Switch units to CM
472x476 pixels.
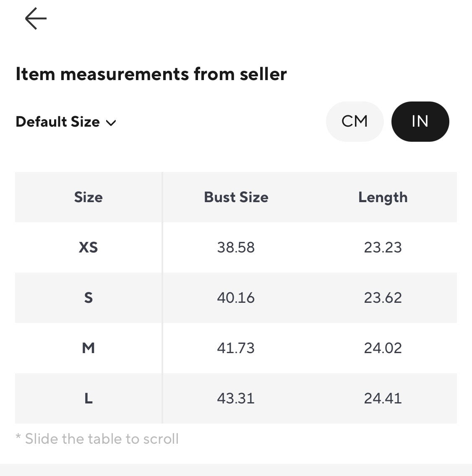click(355, 122)
